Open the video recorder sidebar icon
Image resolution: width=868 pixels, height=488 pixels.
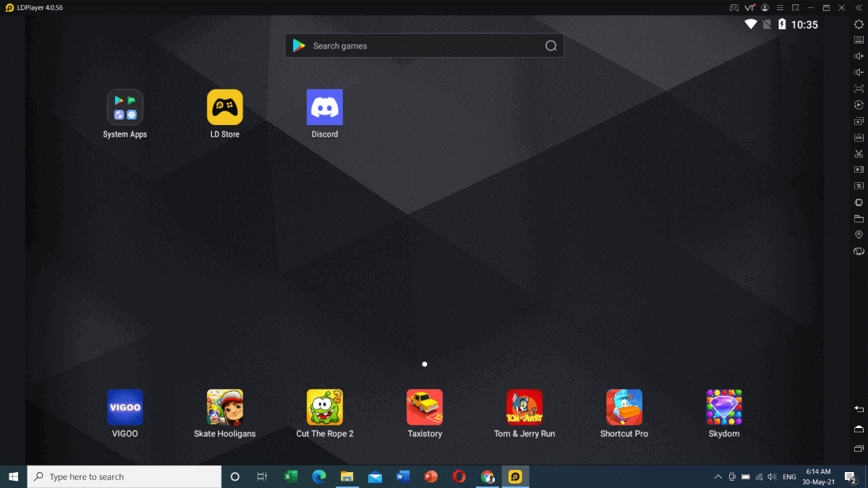(859, 170)
